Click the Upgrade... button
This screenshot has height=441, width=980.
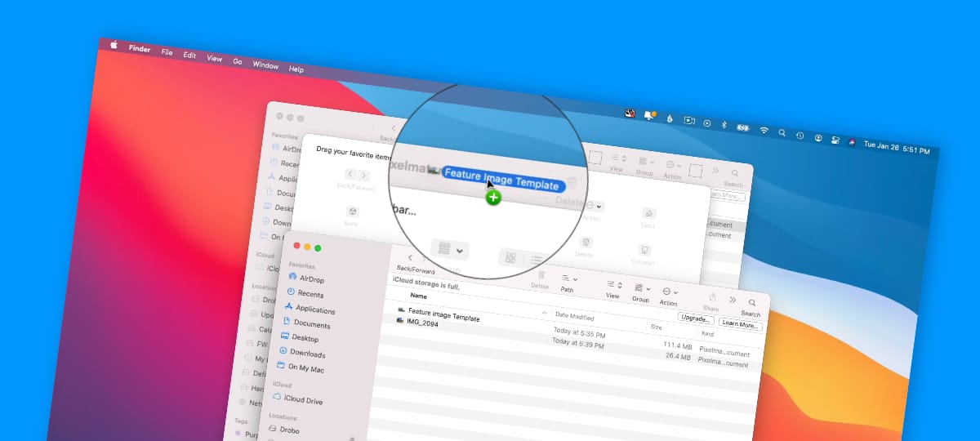(695, 318)
